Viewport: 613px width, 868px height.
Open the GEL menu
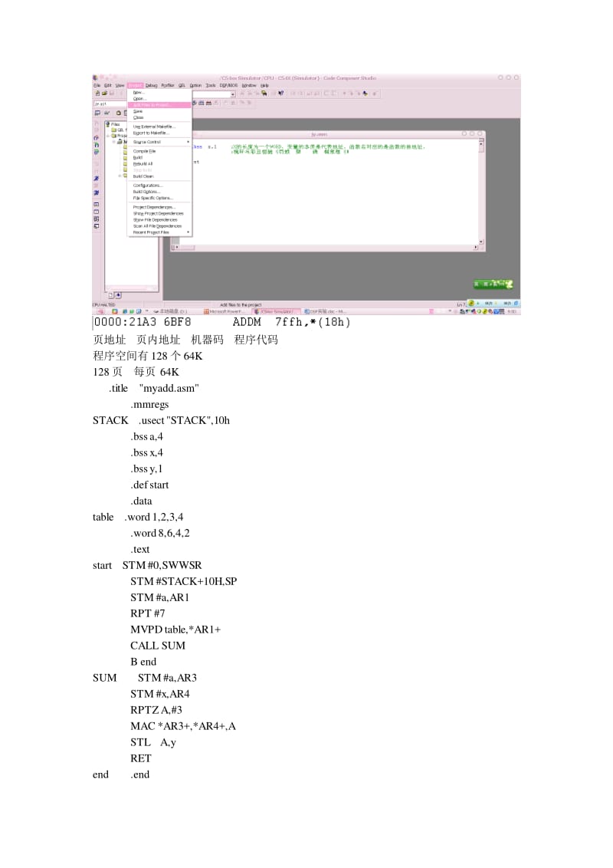pyautogui.click(x=182, y=85)
